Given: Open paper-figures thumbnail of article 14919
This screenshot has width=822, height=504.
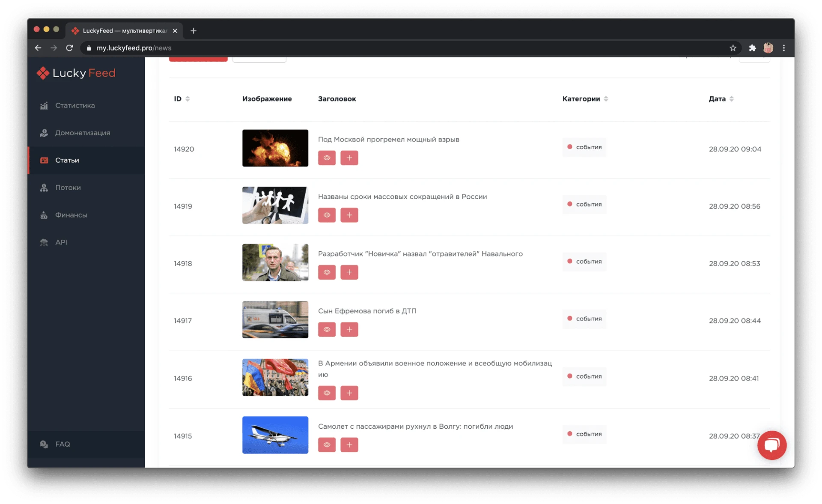Looking at the screenshot, I should (275, 205).
